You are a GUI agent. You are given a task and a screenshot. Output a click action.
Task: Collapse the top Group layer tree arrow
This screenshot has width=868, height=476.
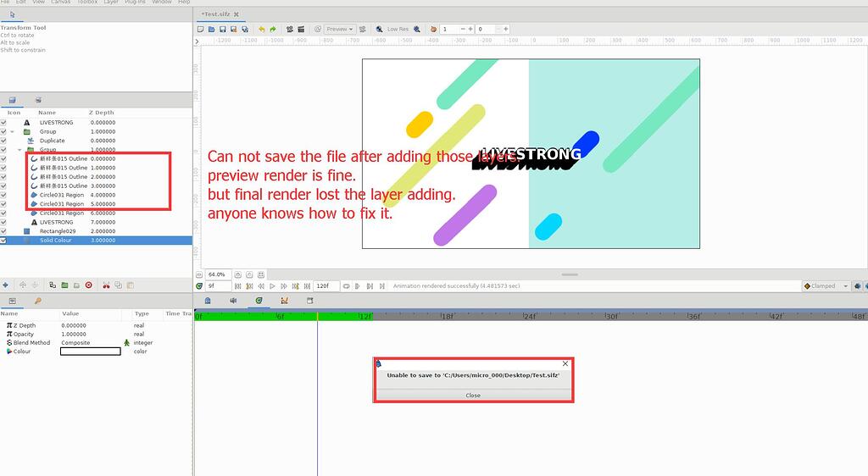(x=13, y=132)
